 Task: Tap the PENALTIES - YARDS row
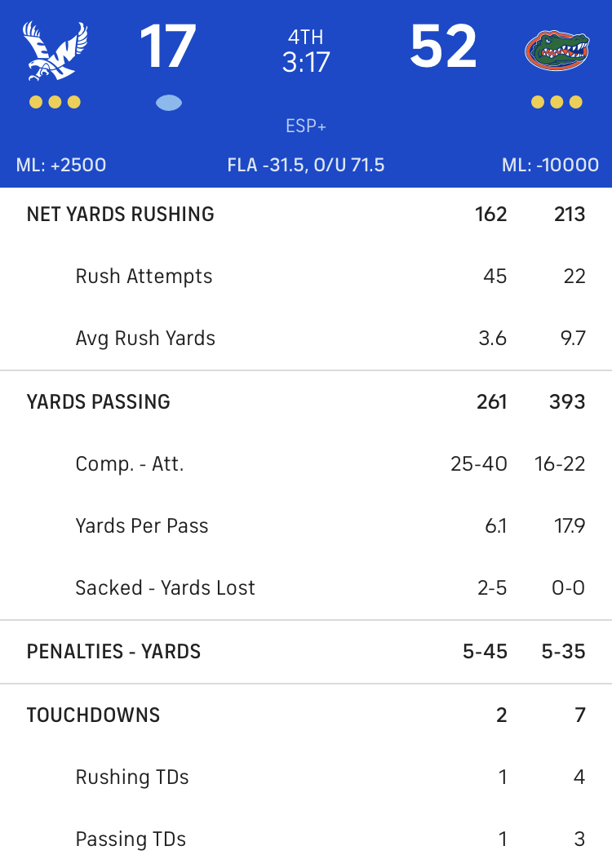coord(306,652)
